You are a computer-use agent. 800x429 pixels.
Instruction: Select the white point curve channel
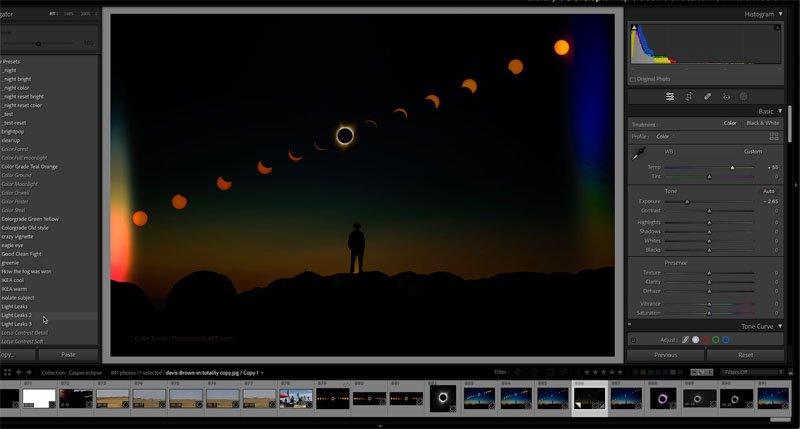[x=695, y=340]
